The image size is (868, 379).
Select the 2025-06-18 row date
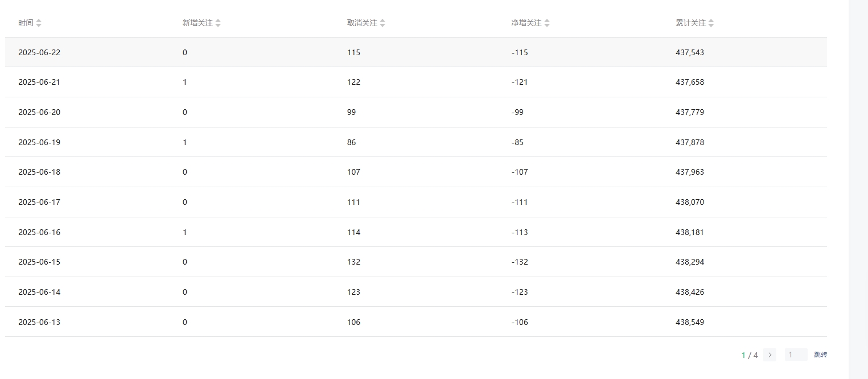pos(39,172)
